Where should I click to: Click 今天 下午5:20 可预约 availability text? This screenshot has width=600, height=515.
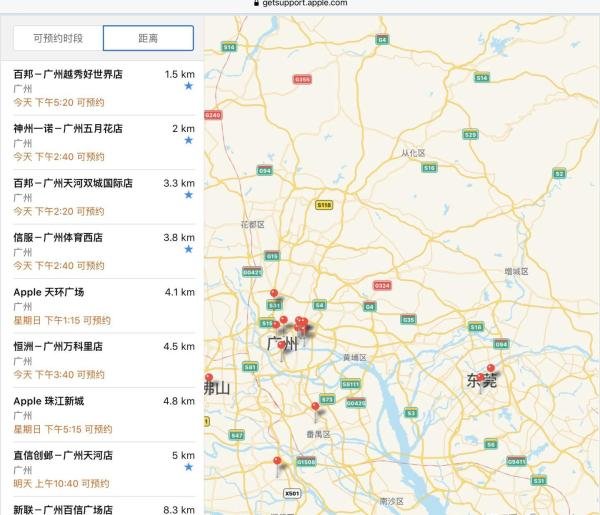[x=59, y=103]
